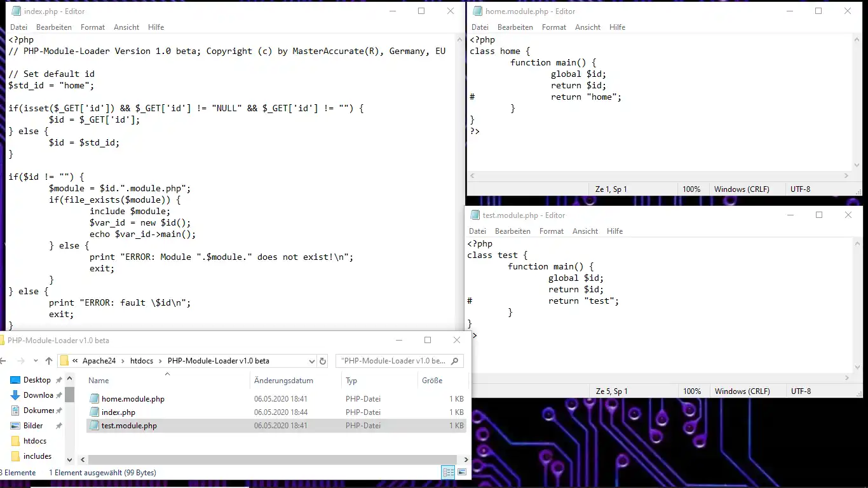The height and width of the screenshot is (488, 868).
Task: Click '100%' zoom in home.module.php status bar
Action: (x=691, y=189)
